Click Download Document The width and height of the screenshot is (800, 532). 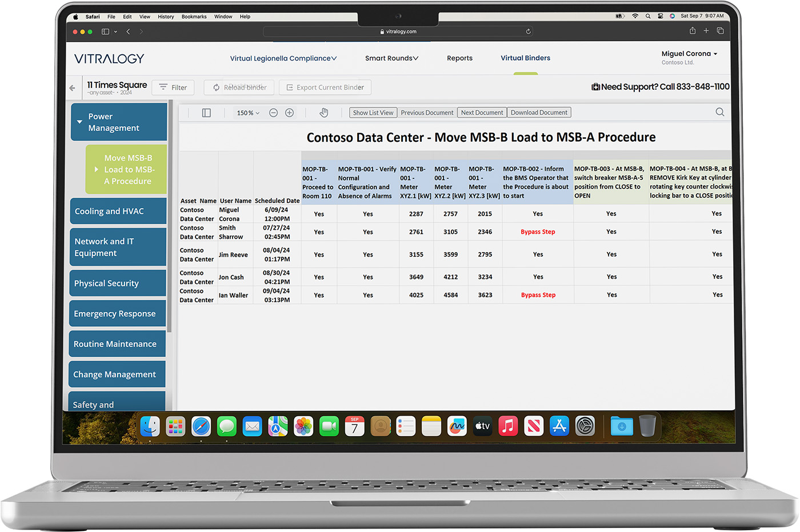pos(539,113)
